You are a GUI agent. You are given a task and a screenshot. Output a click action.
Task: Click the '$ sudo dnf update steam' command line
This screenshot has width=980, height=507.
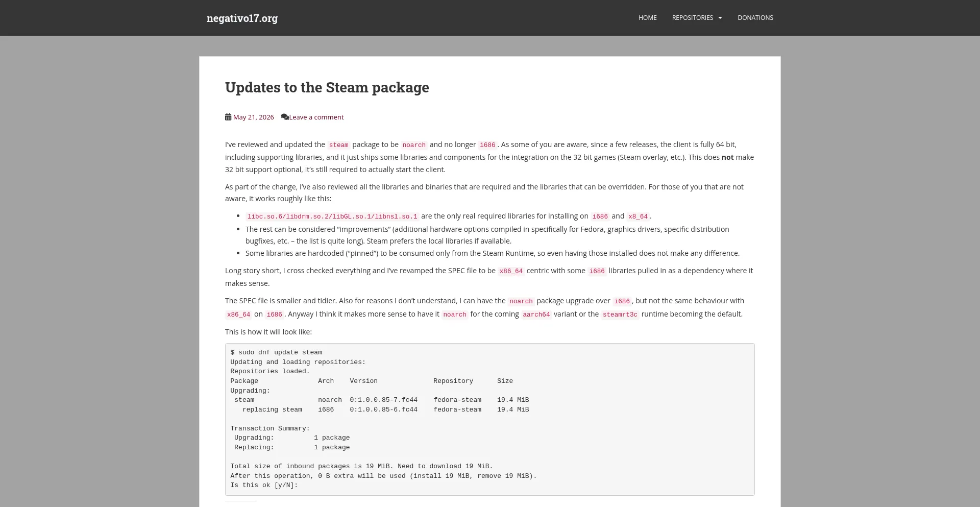(276, 352)
